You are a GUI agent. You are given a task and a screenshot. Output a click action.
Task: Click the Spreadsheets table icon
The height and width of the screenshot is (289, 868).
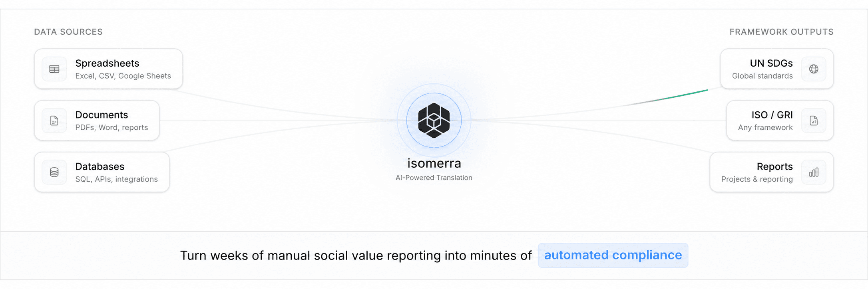[x=54, y=69]
